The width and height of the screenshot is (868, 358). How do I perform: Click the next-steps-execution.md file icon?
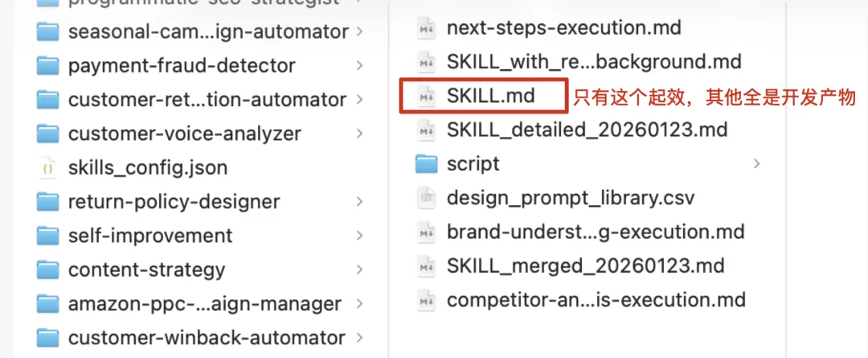(x=426, y=28)
